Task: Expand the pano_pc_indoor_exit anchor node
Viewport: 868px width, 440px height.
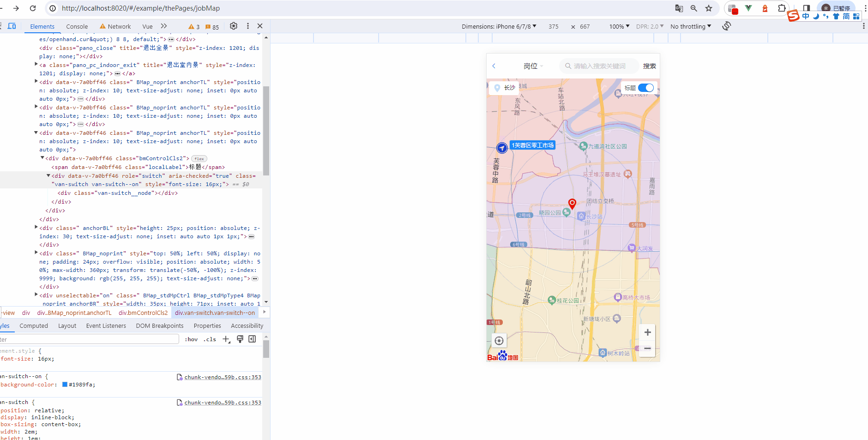Action: pos(36,65)
